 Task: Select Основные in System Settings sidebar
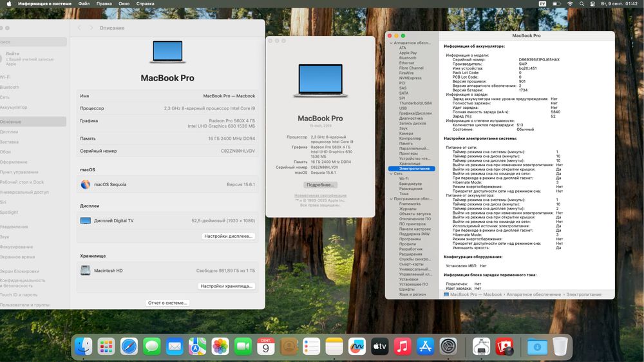click(x=33, y=122)
